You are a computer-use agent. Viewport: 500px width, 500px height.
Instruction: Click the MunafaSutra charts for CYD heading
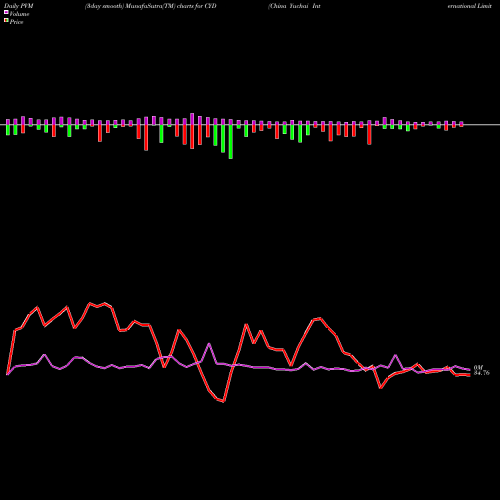(x=151, y=6)
